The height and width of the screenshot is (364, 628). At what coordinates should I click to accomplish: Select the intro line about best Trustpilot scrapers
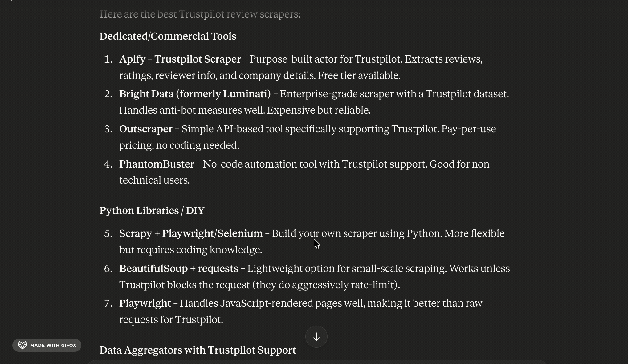(200, 14)
